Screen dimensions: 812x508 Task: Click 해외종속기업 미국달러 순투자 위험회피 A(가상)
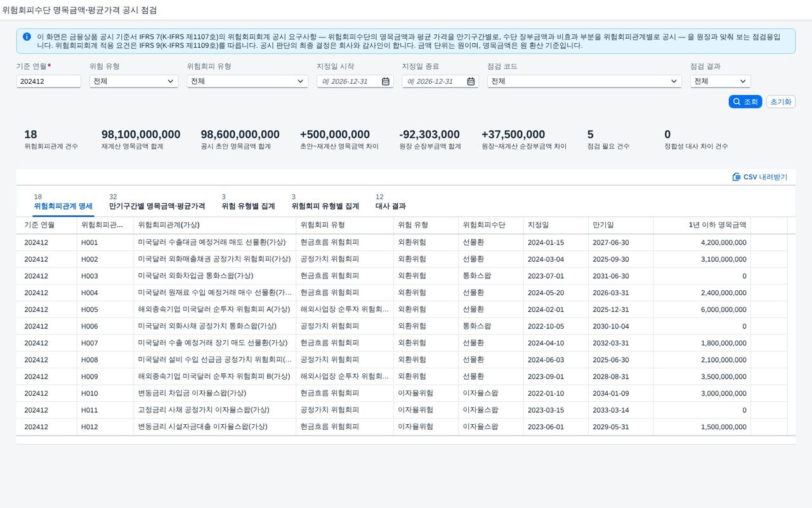click(x=214, y=310)
